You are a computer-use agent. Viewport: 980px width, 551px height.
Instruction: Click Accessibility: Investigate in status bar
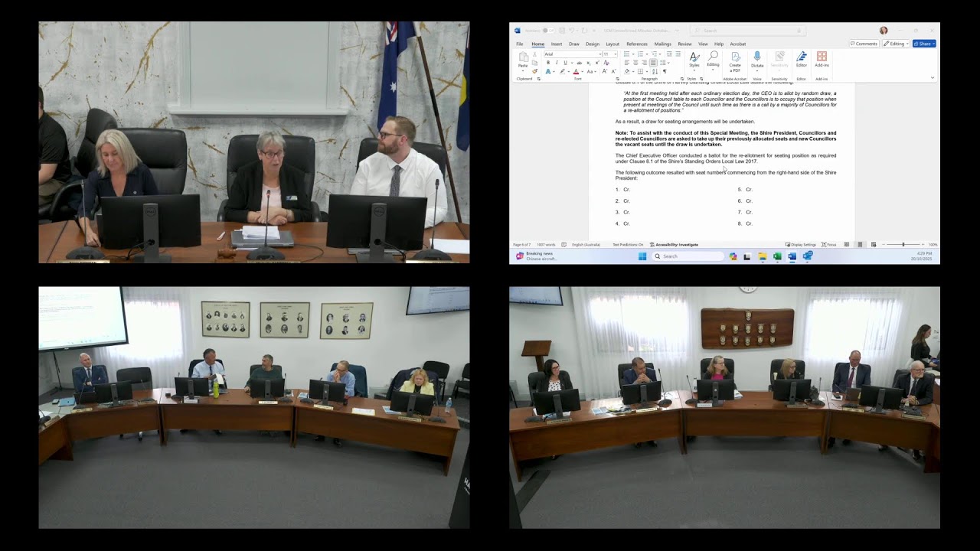[x=674, y=244]
